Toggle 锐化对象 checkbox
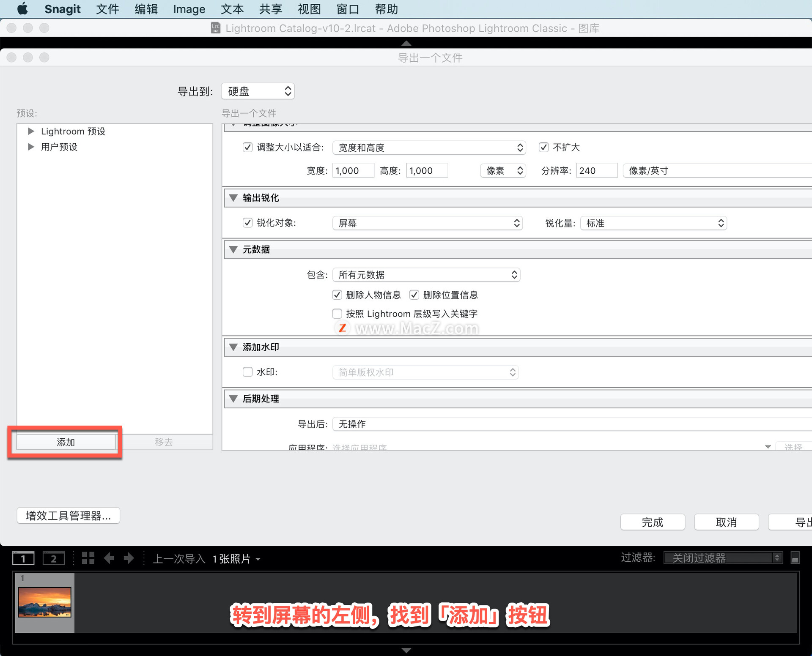The width and height of the screenshot is (812, 656). coord(248,223)
